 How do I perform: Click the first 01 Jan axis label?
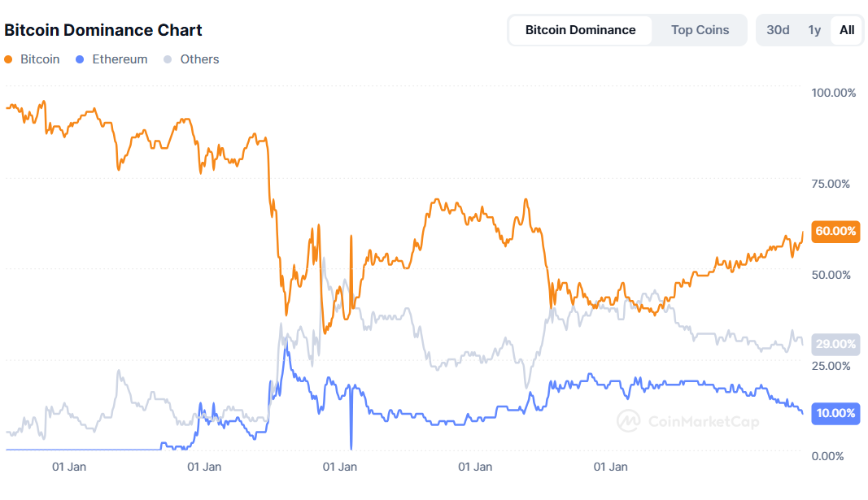click(69, 467)
